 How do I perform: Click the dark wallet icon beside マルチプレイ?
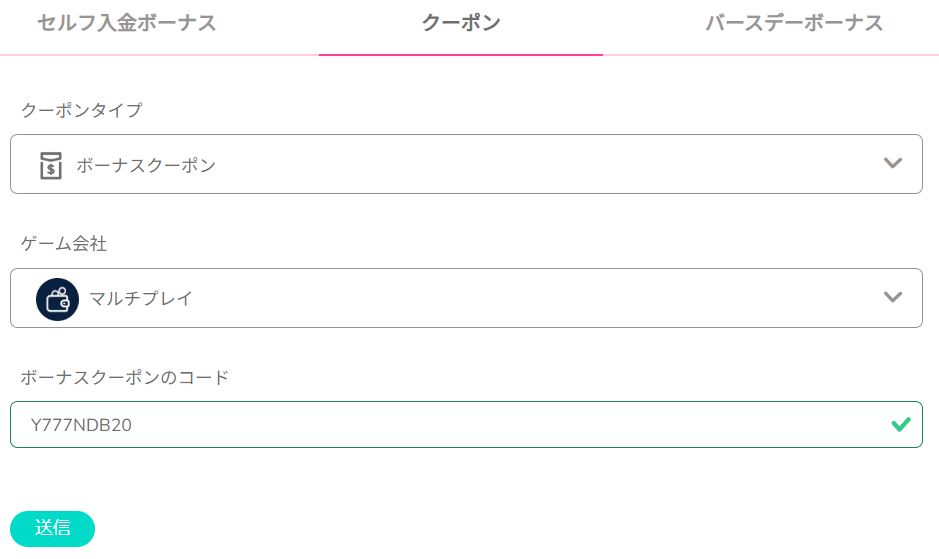(x=57, y=298)
